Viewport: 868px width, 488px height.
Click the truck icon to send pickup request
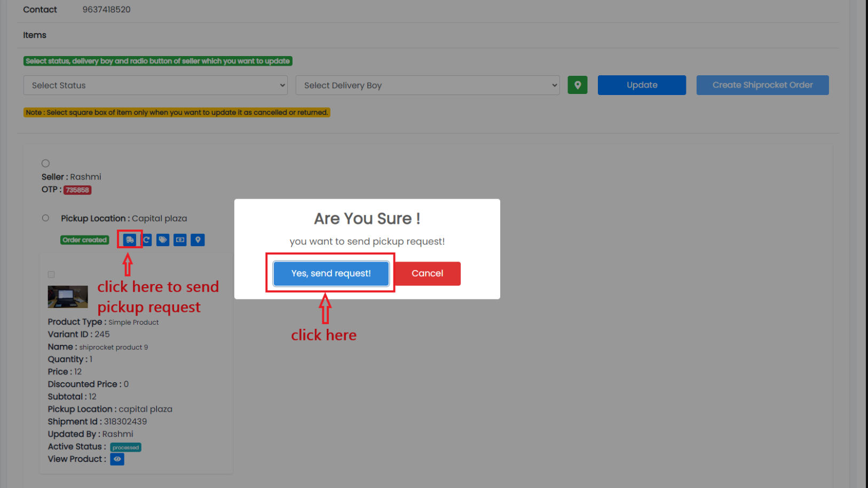(130, 240)
